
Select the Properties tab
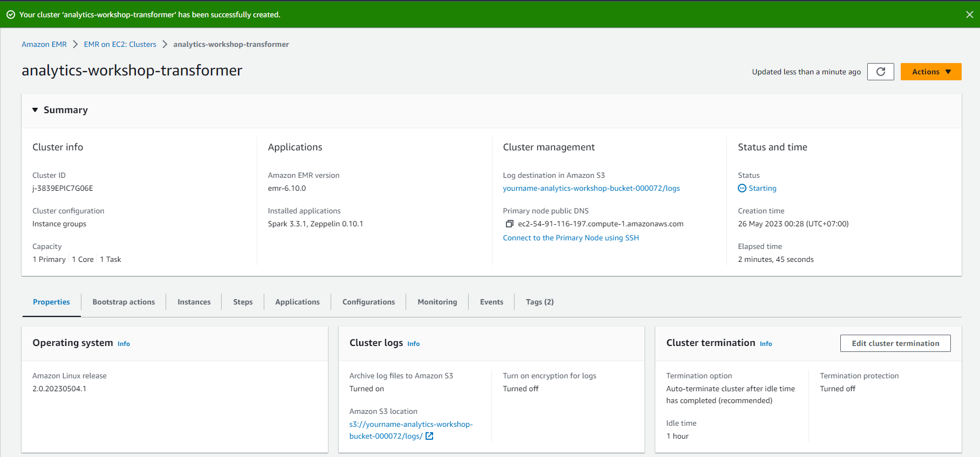[x=51, y=302]
